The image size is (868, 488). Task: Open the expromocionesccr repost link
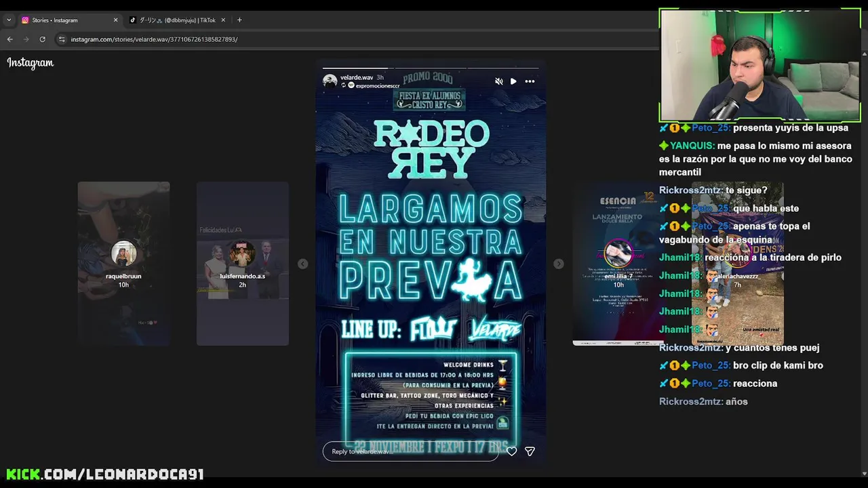click(377, 86)
